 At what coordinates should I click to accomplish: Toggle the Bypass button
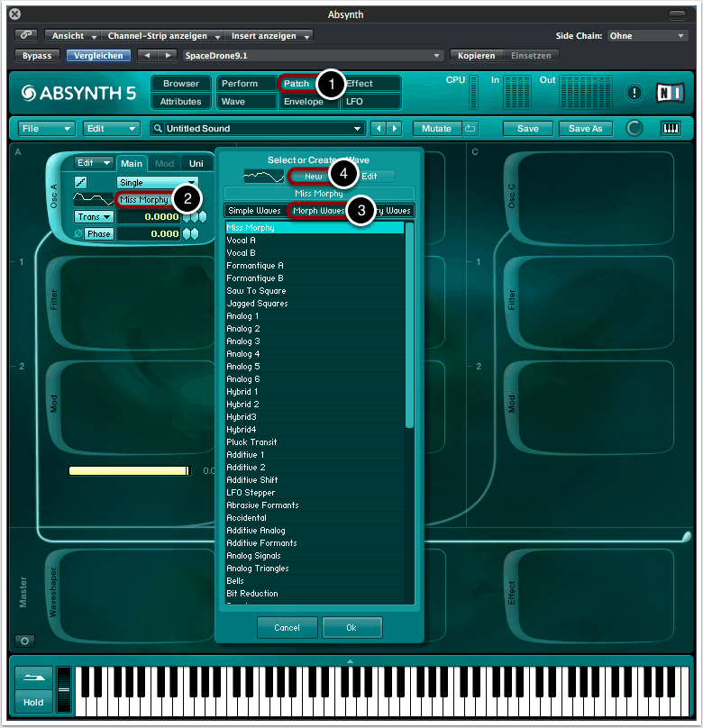(37, 56)
